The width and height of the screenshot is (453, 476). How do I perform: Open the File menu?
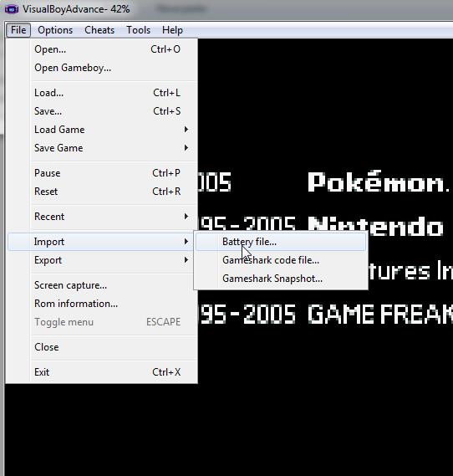pos(18,30)
